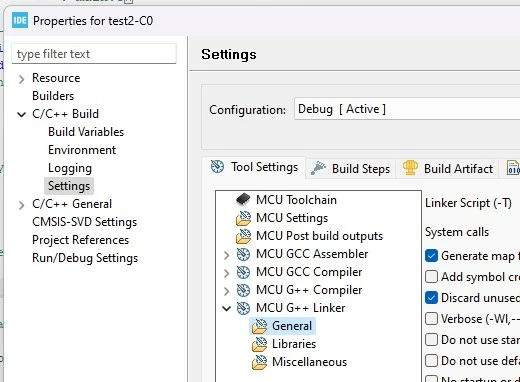Disable the Generate map file checkbox
The height and width of the screenshot is (382, 520).
(x=431, y=256)
